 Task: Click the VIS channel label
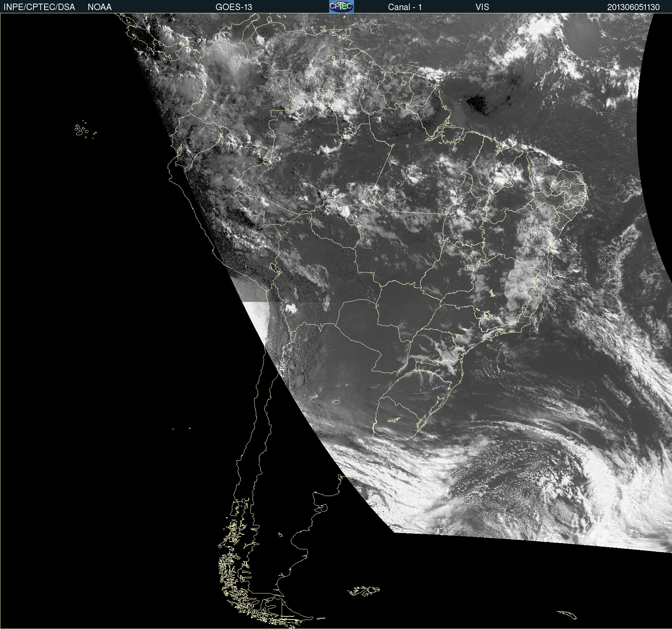[x=482, y=7]
